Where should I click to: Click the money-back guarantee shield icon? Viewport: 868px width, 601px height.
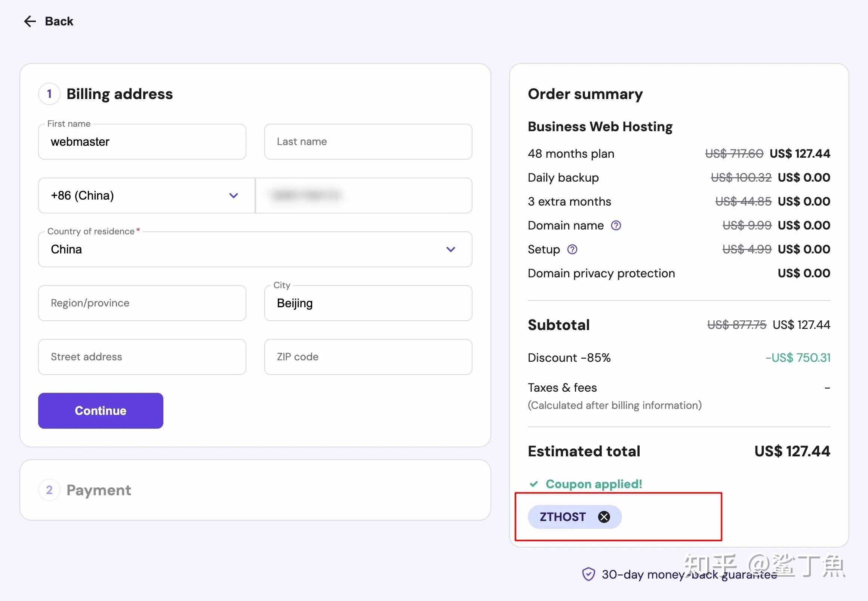588,574
